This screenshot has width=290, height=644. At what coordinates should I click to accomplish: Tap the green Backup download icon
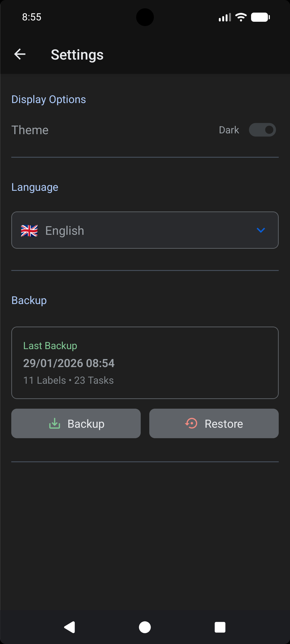(x=55, y=424)
